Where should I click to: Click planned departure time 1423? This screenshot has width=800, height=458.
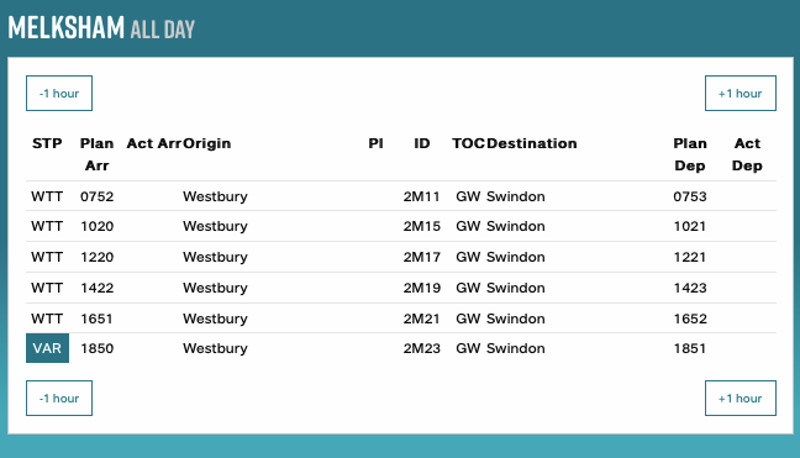click(690, 288)
